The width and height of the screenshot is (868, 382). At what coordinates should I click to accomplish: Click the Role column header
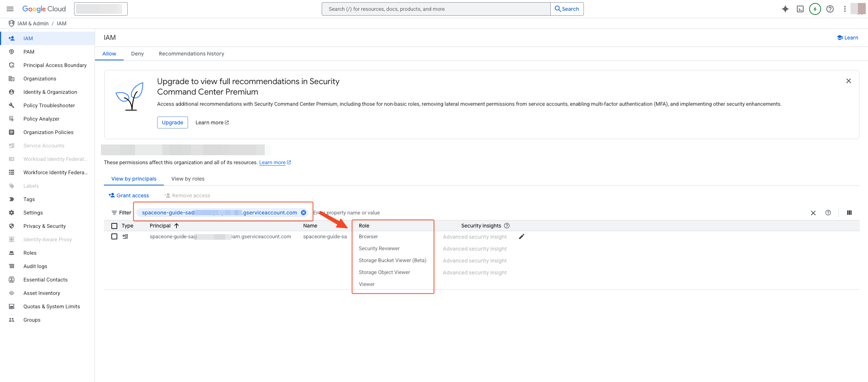364,226
